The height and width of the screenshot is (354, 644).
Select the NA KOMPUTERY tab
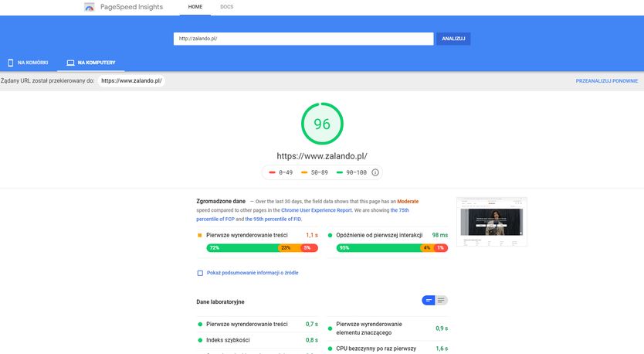coord(91,63)
